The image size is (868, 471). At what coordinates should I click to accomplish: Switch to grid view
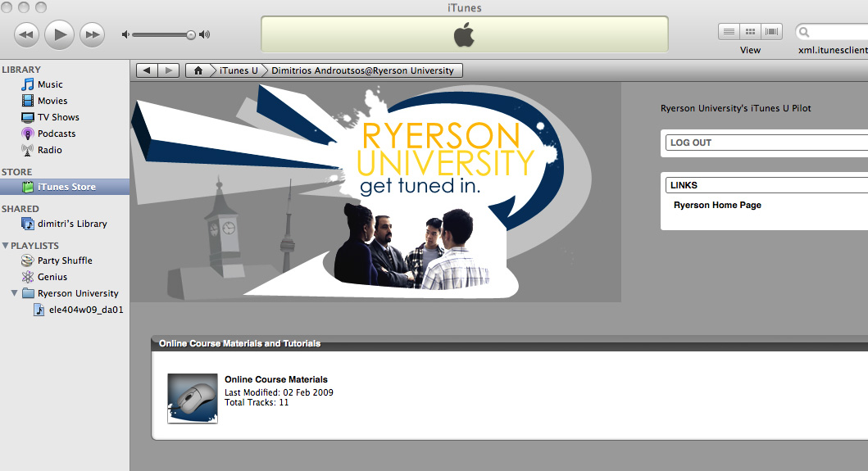point(751,32)
